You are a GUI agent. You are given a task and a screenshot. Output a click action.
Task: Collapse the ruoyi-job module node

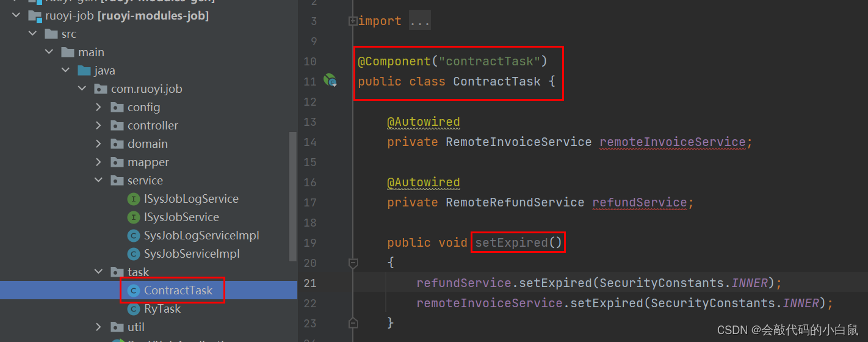click(16, 16)
